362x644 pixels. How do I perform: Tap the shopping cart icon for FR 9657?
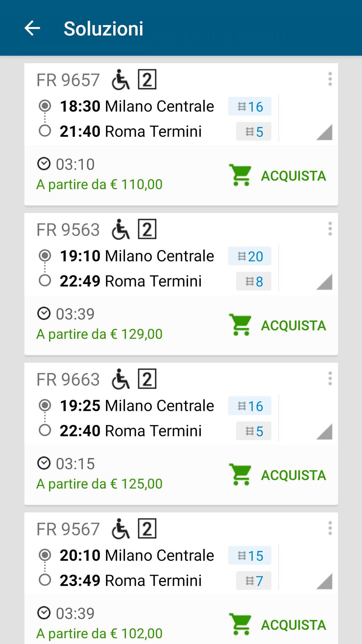[x=240, y=175]
